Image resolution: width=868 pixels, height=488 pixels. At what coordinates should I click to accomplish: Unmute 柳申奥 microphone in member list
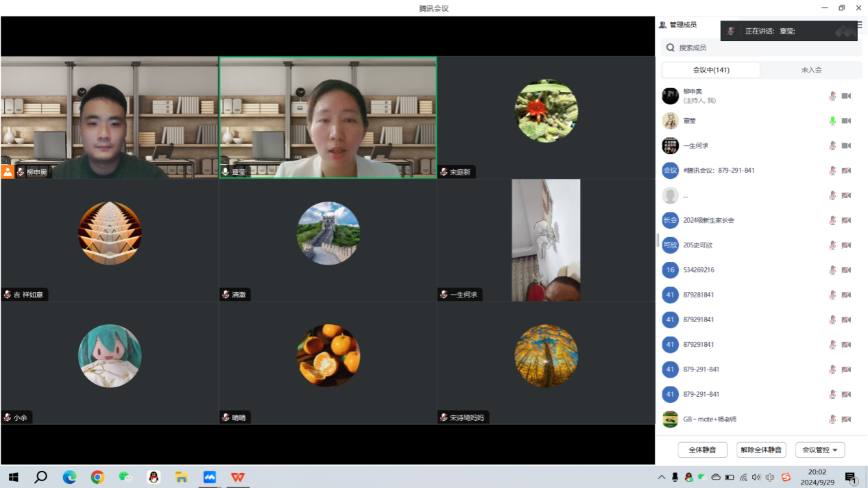832,96
